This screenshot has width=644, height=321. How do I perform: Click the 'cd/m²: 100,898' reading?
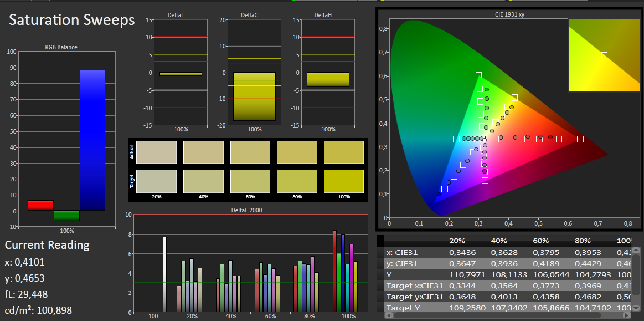[x=38, y=310]
